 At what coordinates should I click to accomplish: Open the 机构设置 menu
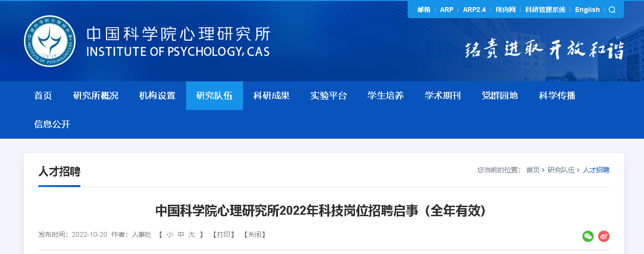point(157,96)
